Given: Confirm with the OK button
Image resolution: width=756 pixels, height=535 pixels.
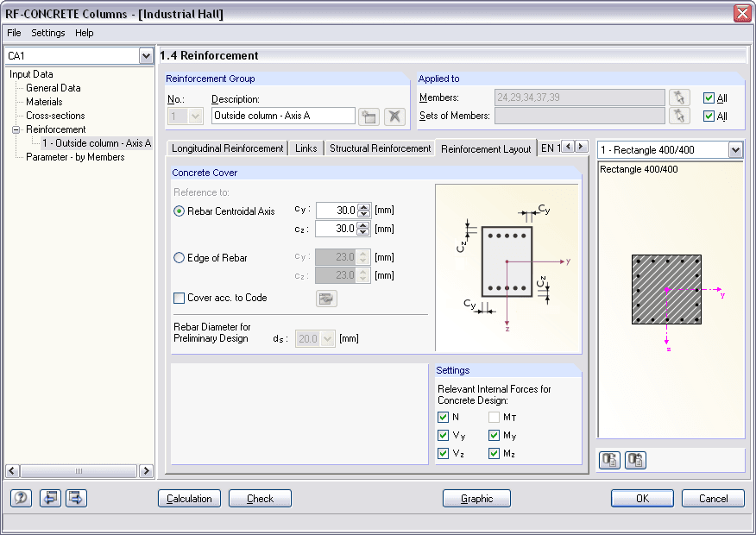Looking at the screenshot, I should coord(642,499).
